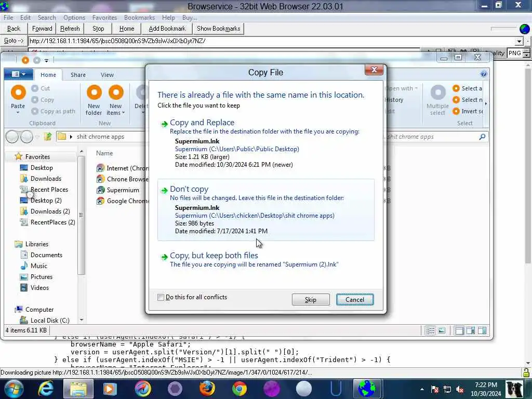Click the Invert selection option in the ribbon
Screen dimensions: 532x399
pyautogui.click(x=468, y=111)
